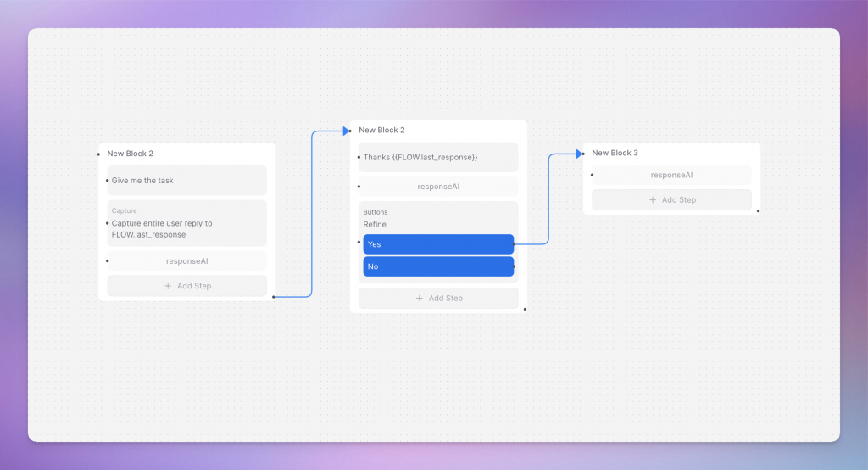The image size is (868, 470).
Task: Click the connector port on the Yes button
Action: tap(515, 244)
